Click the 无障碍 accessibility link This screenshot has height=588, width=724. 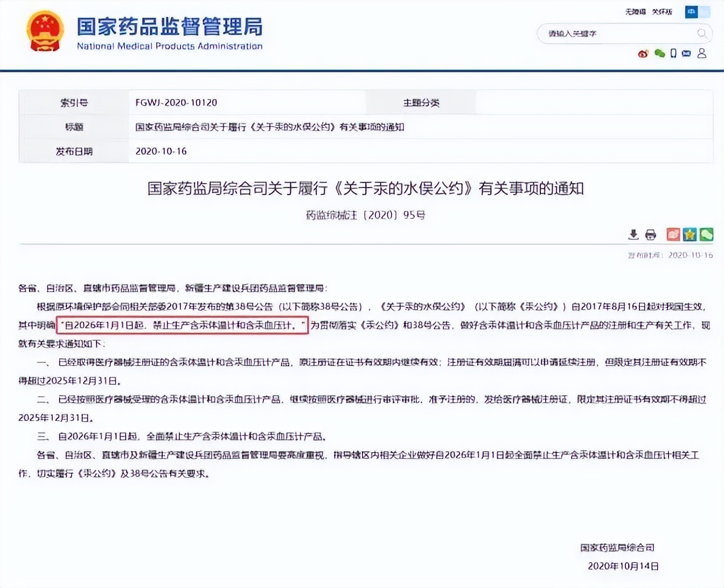(635, 12)
